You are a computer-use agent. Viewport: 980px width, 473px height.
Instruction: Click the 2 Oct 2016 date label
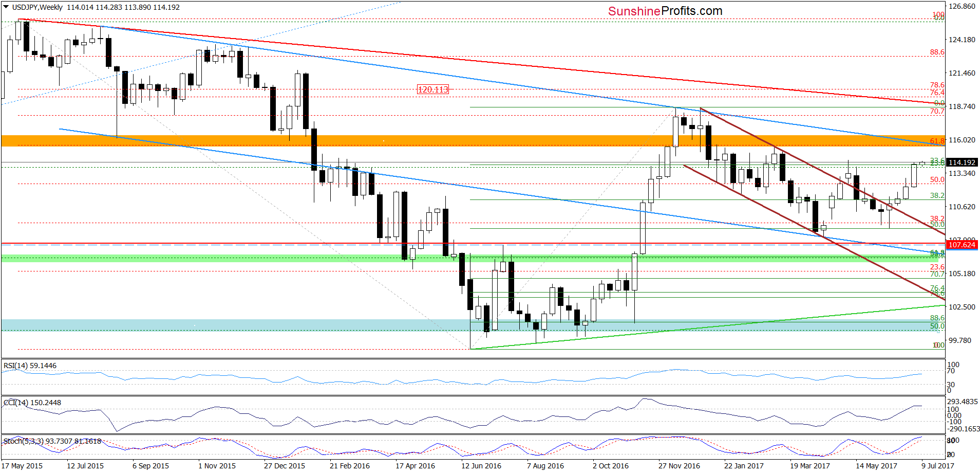(611, 466)
